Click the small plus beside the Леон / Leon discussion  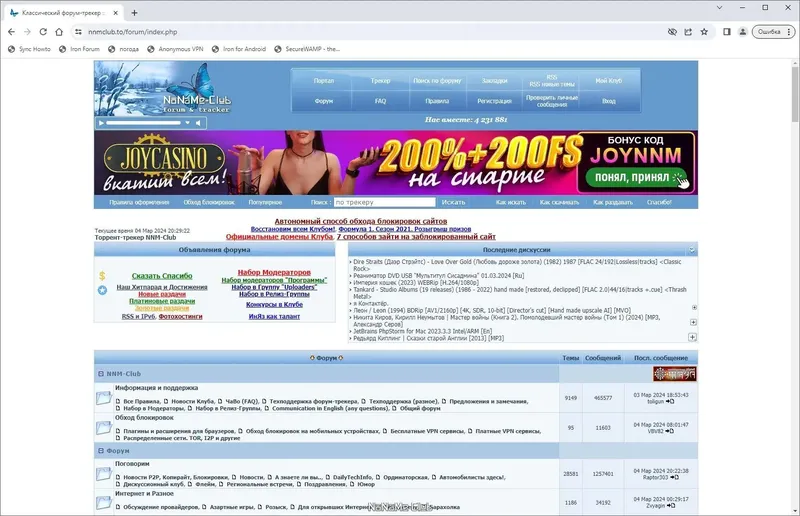click(x=694, y=307)
